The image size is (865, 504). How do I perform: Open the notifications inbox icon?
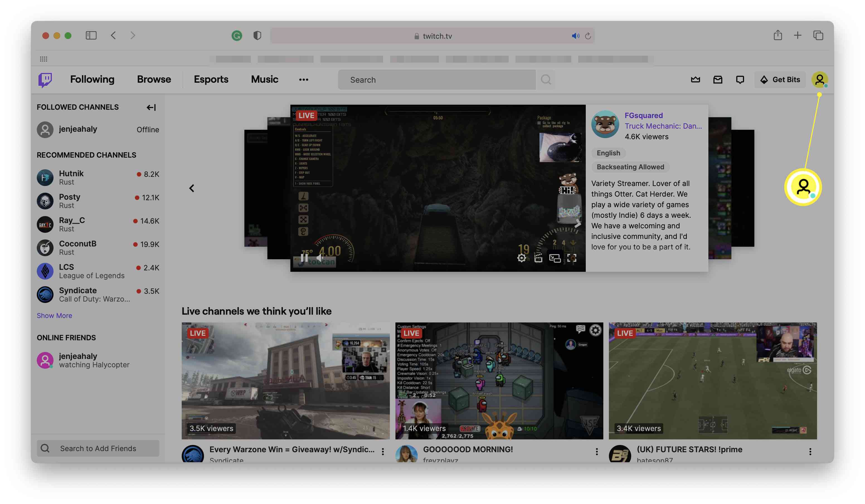point(717,80)
